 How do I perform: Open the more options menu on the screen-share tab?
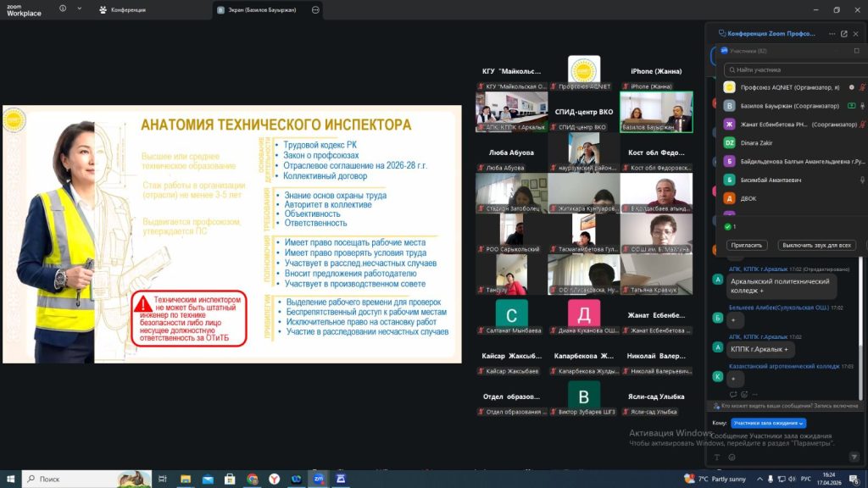(x=316, y=10)
